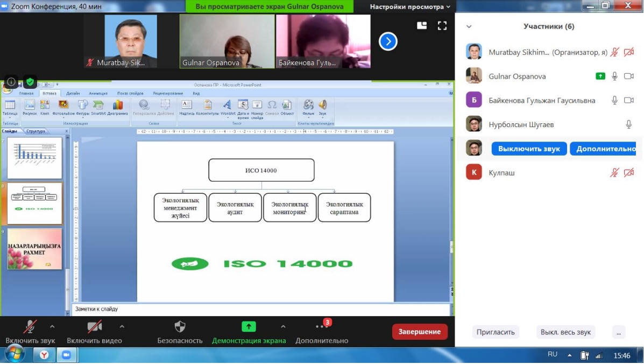Enter full screen mode icon
Screen dimensions: 644x364
pos(442,26)
